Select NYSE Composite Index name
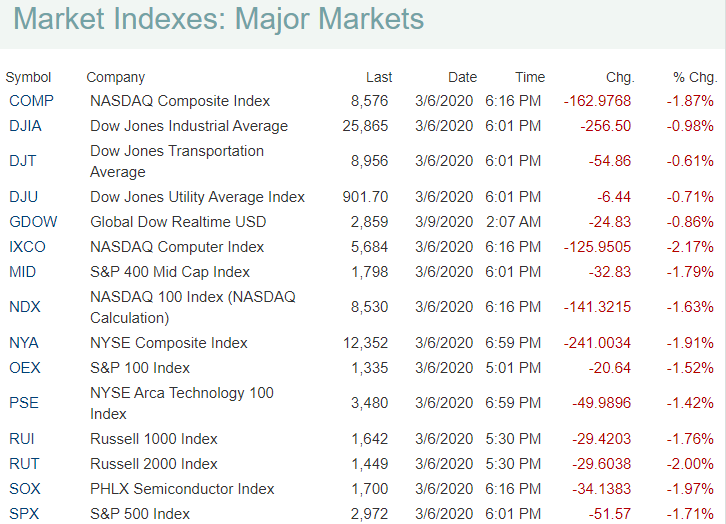This screenshot has width=726, height=524. (169, 343)
